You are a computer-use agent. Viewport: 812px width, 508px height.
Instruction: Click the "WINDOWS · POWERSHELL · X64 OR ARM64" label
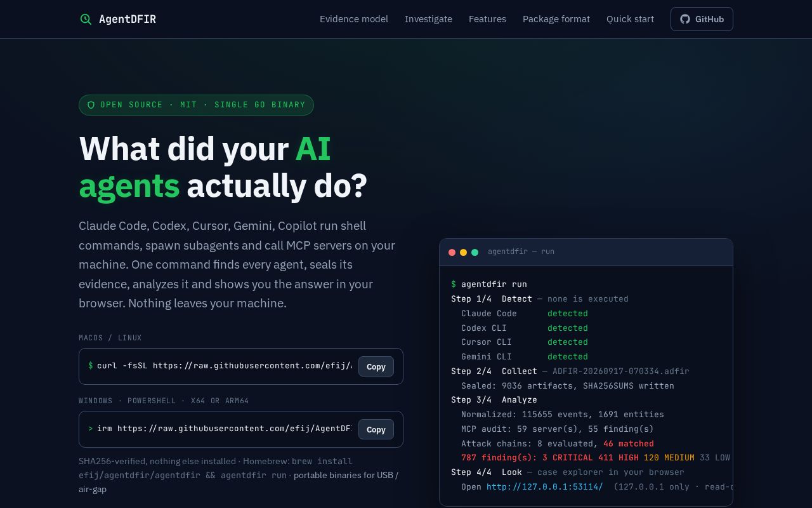coord(164,401)
